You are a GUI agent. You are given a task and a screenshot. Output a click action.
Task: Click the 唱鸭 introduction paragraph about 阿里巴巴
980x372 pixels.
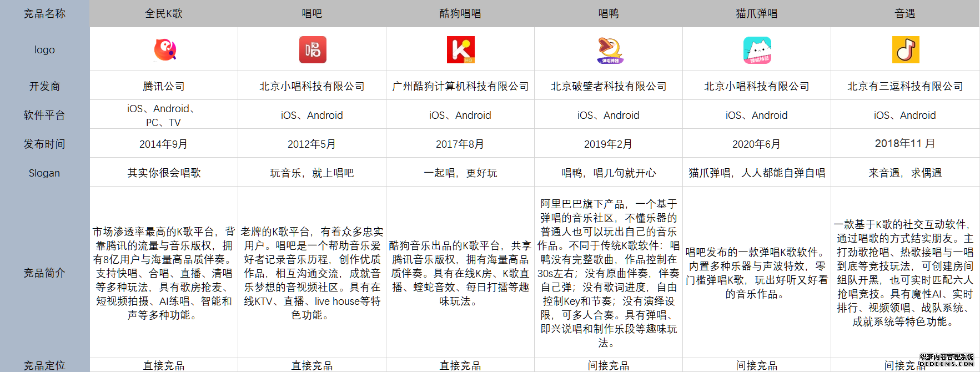point(609,273)
